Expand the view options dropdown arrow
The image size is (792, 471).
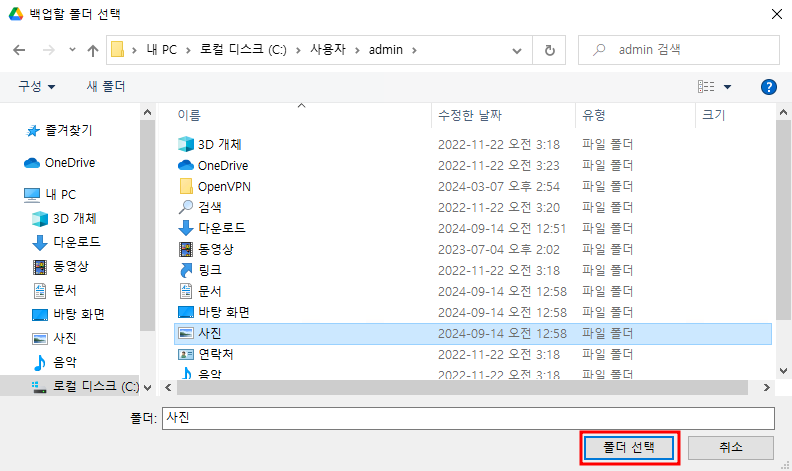[727, 87]
